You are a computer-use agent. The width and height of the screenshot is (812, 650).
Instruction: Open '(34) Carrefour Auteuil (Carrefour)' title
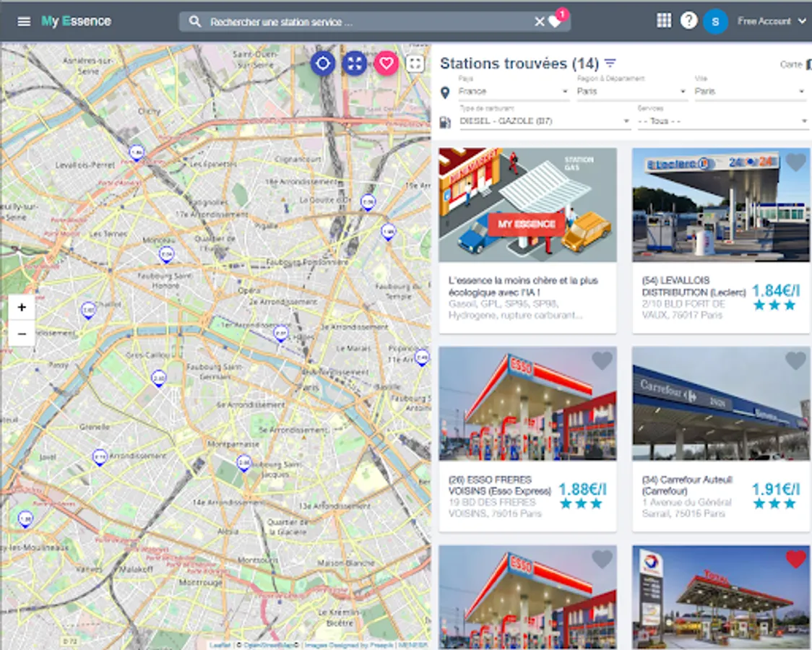687,485
